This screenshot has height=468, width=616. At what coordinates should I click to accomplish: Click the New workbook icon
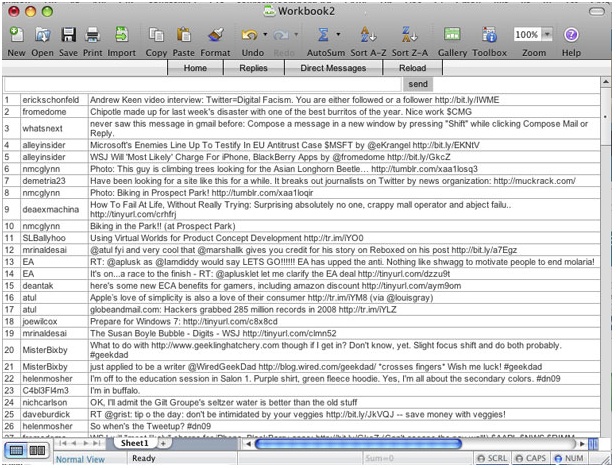point(16,36)
